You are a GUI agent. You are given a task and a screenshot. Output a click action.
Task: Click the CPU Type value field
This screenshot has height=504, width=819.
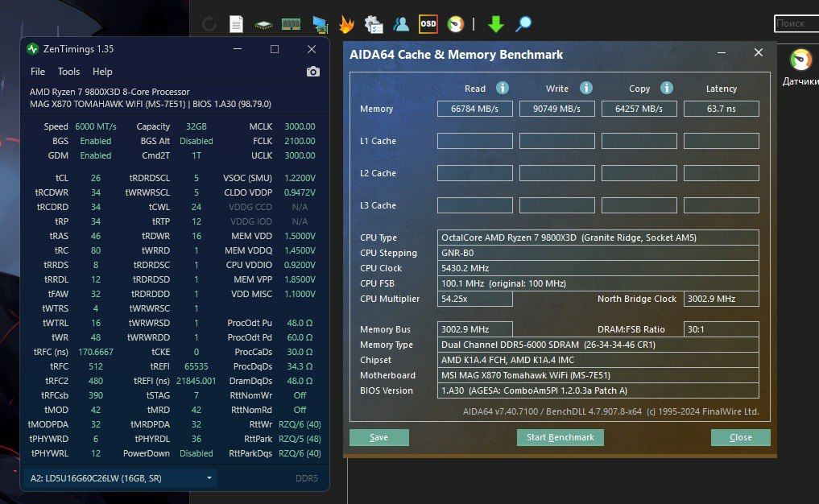pos(598,238)
